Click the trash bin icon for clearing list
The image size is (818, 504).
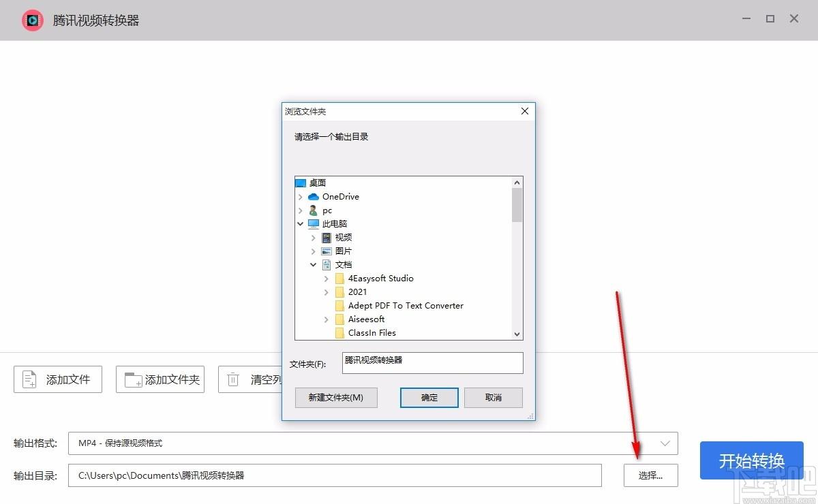(233, 379)
